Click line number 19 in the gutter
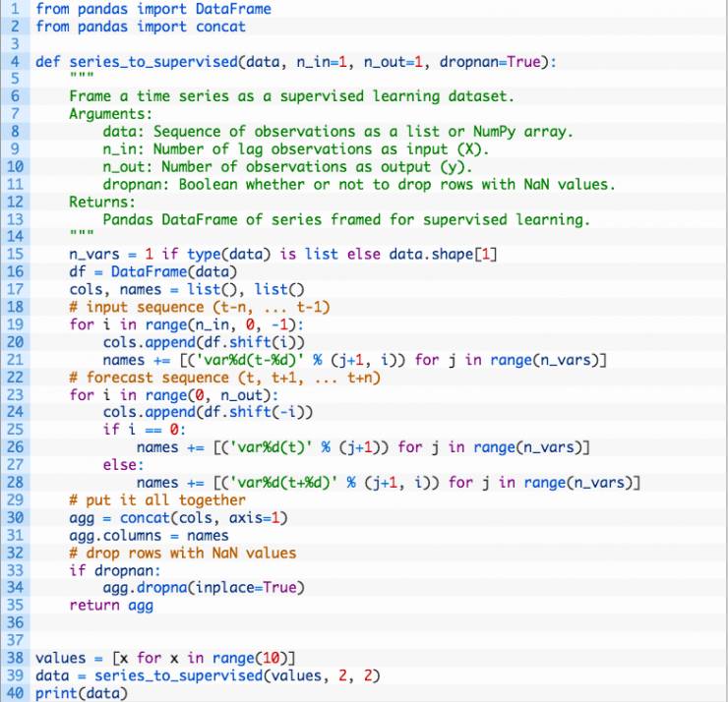The height and width of the screenshot is (702, 728). [15, 324]
